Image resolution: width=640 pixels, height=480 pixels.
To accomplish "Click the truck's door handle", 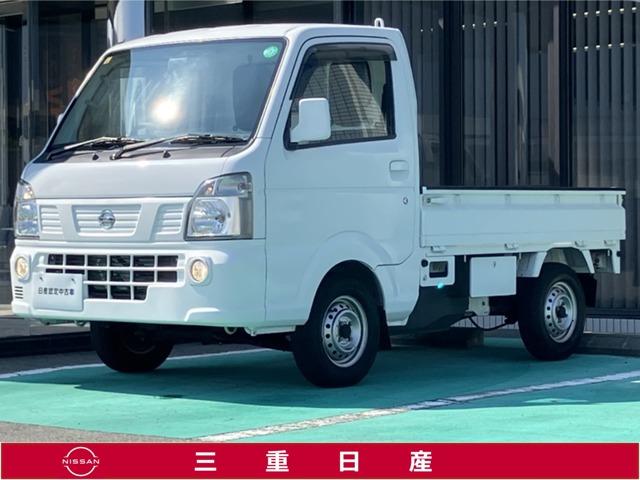I will tap(398, 167).
